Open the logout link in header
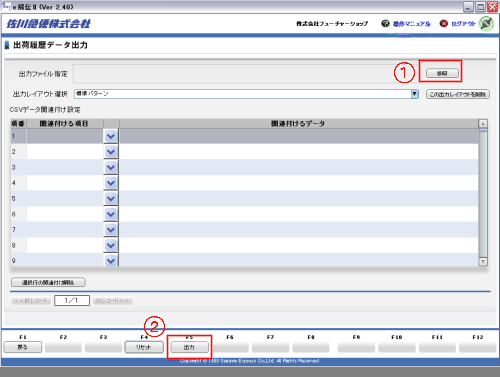 click(463, 24)
